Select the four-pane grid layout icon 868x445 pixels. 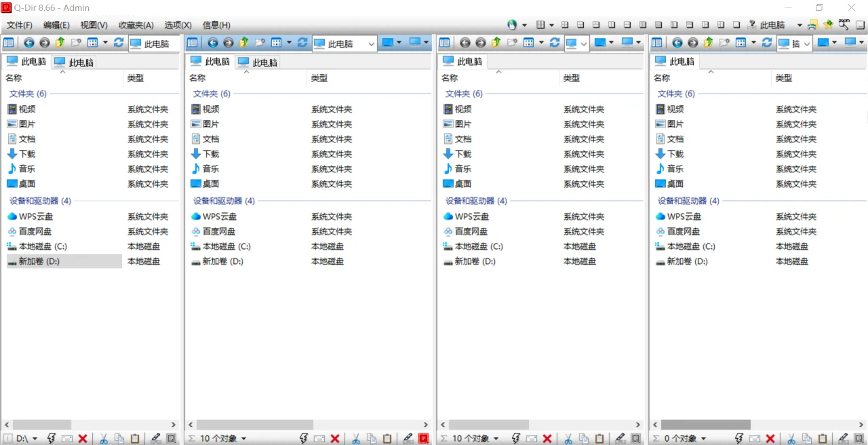tap(565, 25)
